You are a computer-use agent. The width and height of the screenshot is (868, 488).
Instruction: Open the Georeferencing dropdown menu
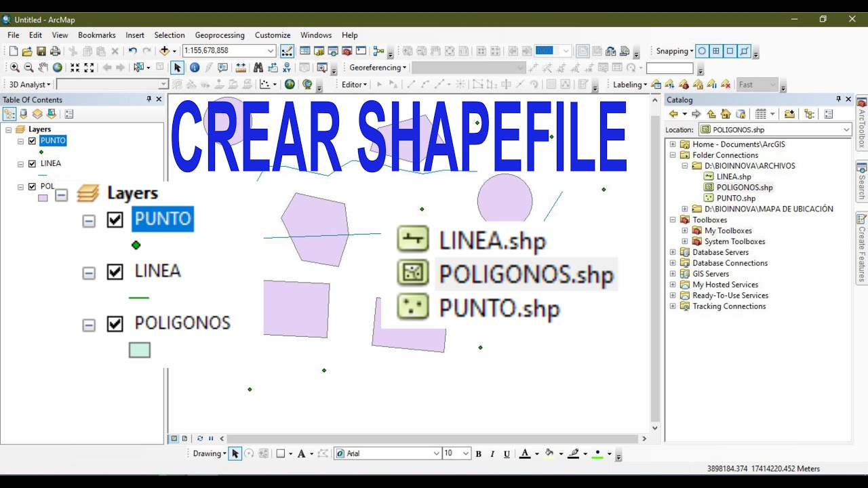(x=378, y=67)
